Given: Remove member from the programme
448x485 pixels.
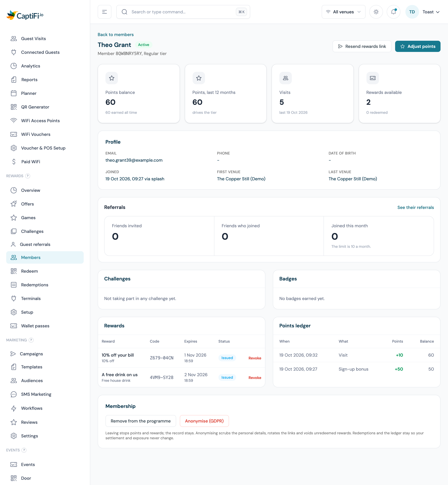Looking at the screenshot, I should pos(141,421).
